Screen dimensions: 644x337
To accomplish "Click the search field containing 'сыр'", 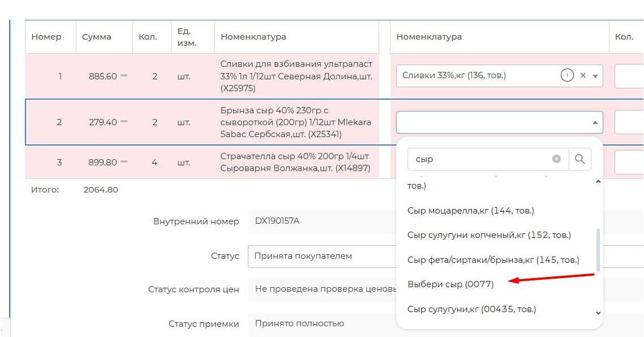I will 478,159.
